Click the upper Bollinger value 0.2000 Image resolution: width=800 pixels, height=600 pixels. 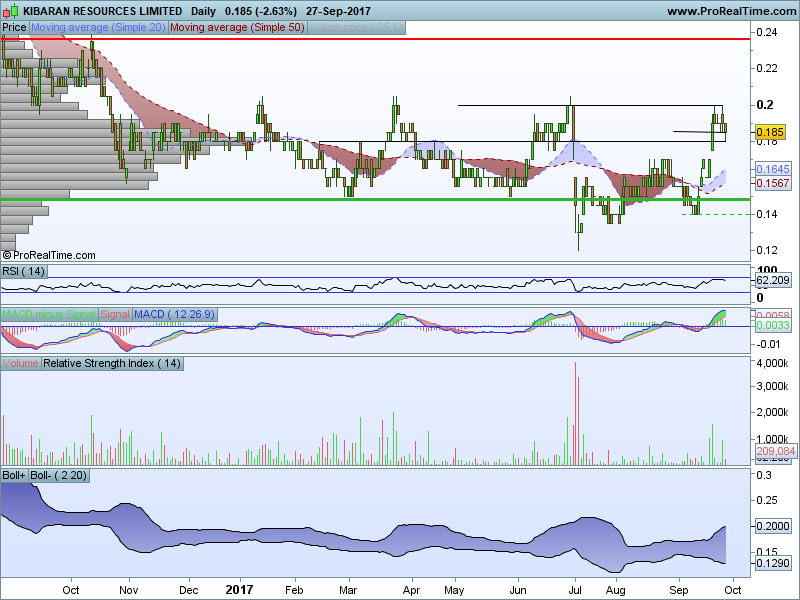(x=772, y=526)
